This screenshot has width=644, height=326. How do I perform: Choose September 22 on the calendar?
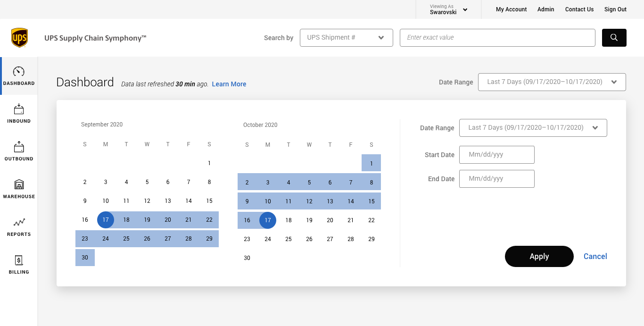[x=209, y=220]
